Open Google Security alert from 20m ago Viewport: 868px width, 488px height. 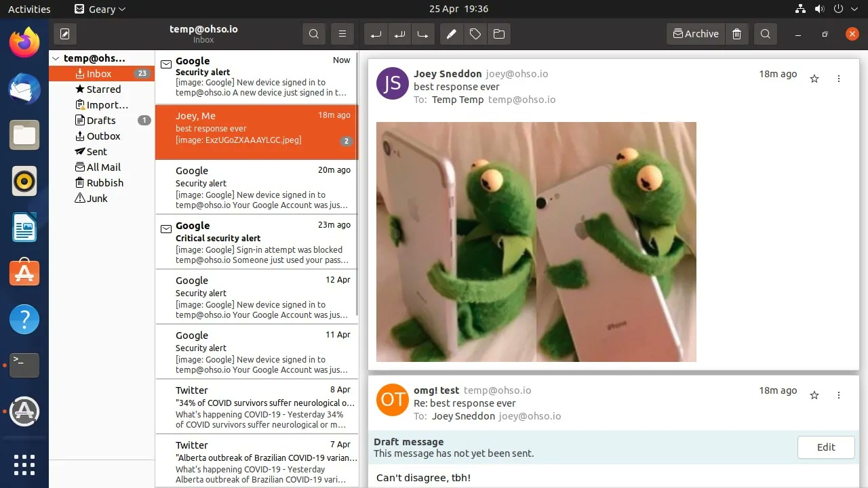pos(256,187)
